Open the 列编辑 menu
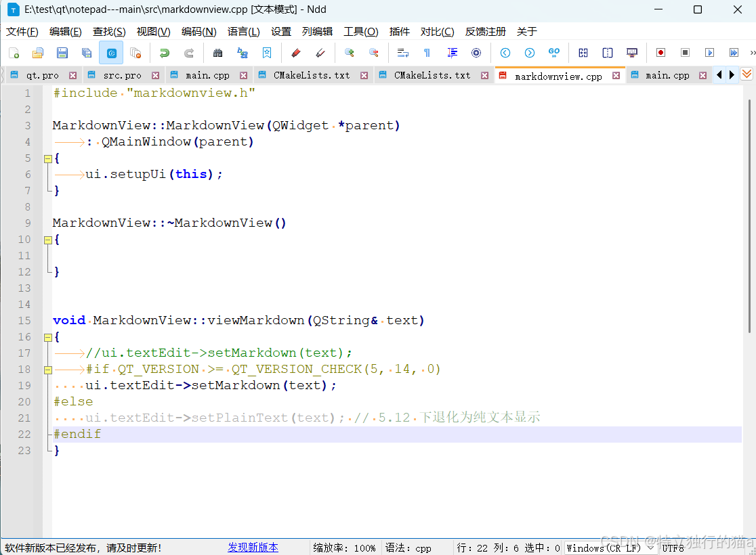The image size is (756, 555). [x=317, y=32]
